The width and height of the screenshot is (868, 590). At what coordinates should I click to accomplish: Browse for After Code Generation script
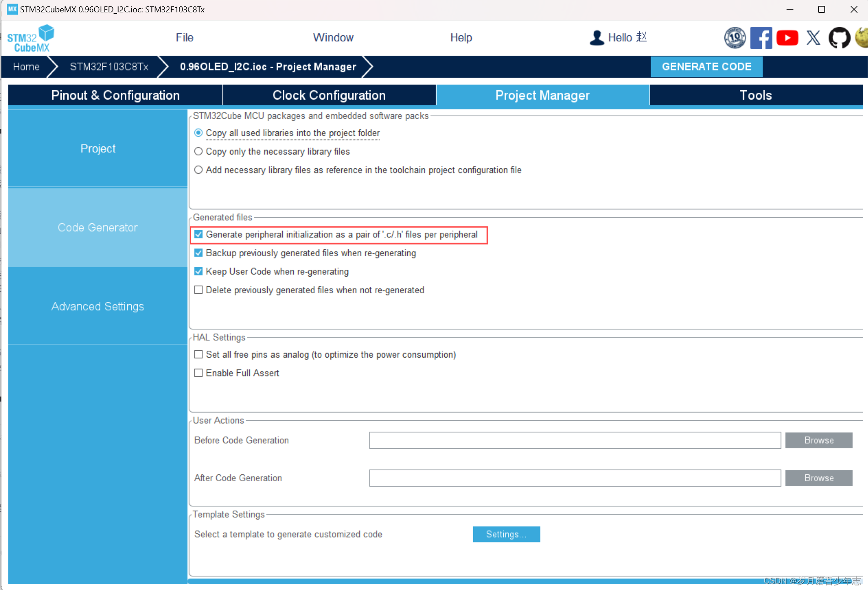pos(819,478)
